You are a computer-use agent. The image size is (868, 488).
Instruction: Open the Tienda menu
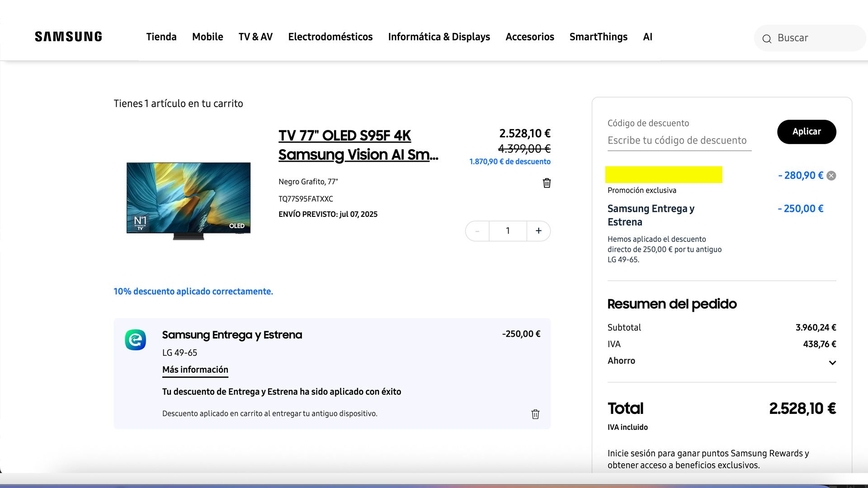[161, 37]
